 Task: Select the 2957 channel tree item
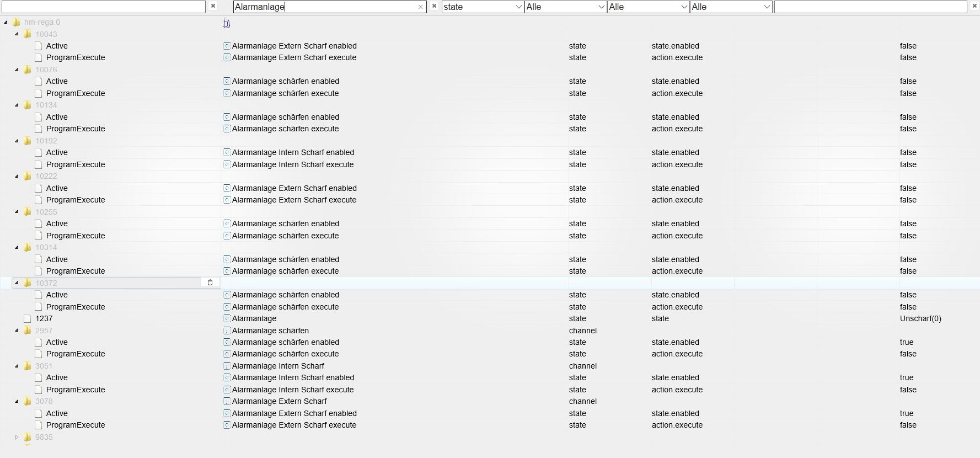(44, 331)
